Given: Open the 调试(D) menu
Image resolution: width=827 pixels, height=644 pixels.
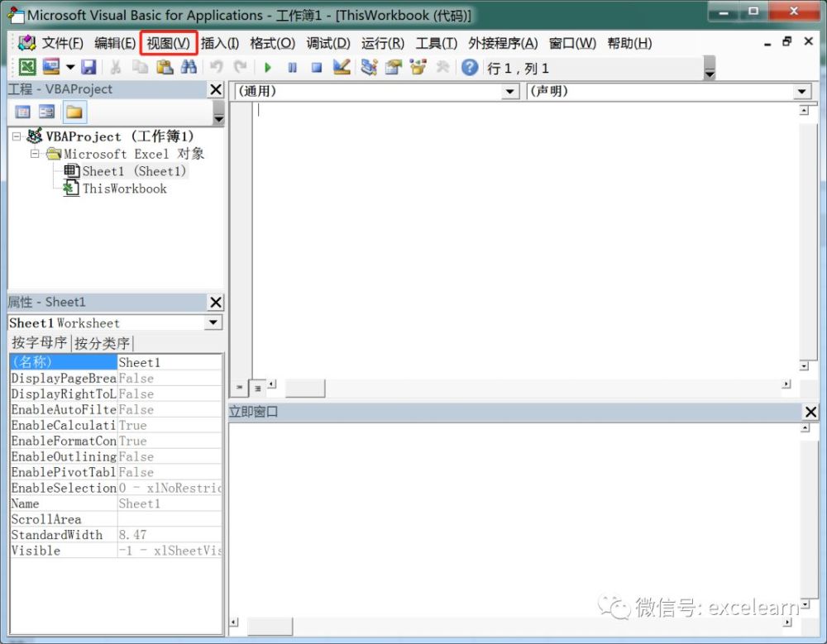Looking at the screenshot, I should pyautogui.click(x=328, y=43).
